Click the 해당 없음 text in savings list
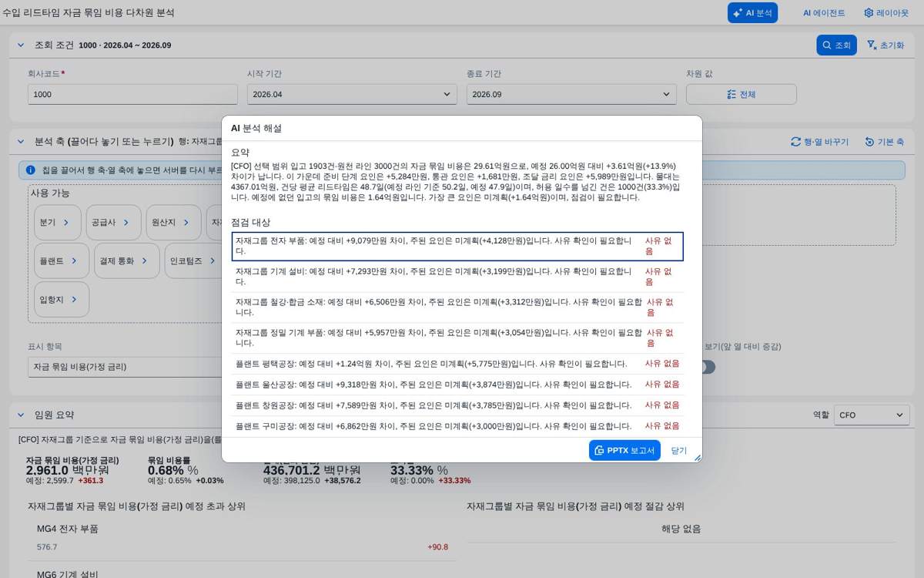This screenshot has width=924, height=578. point(681,529)
